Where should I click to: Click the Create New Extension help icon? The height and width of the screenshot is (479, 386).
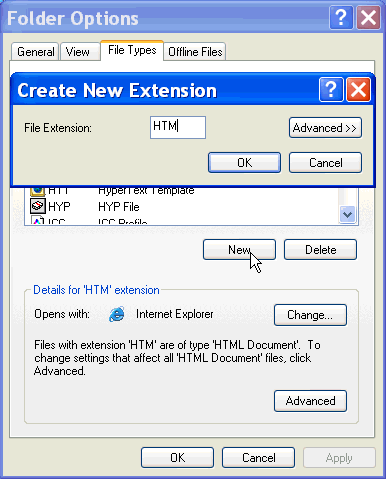pos(331,89)
